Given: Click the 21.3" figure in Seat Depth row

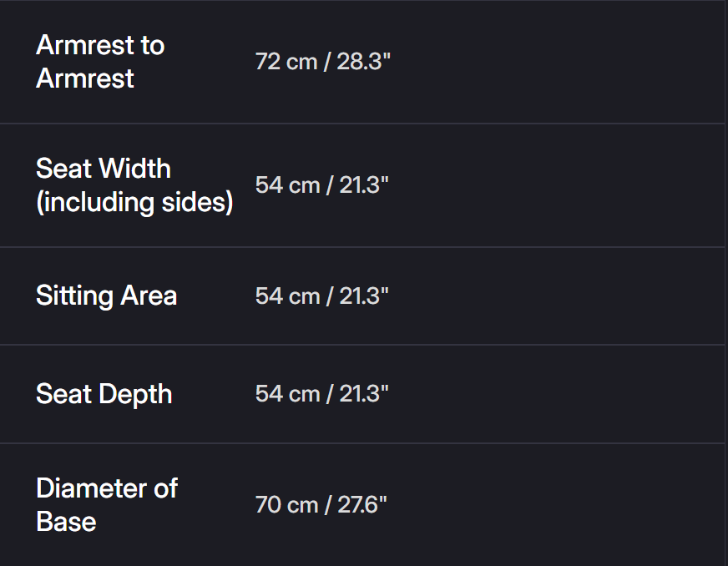Looking at the screenshot, I should 364,394.
